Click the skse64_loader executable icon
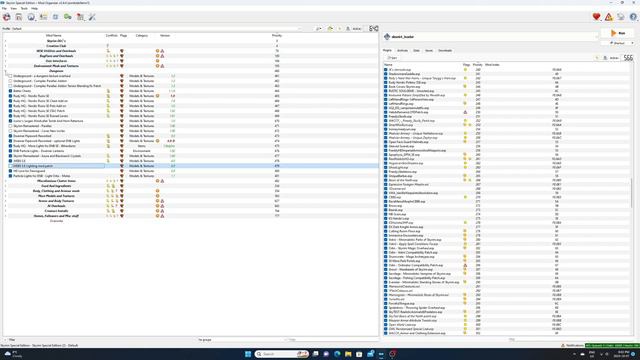Screen dimensions: 640x360 click(x=387, y=37)
